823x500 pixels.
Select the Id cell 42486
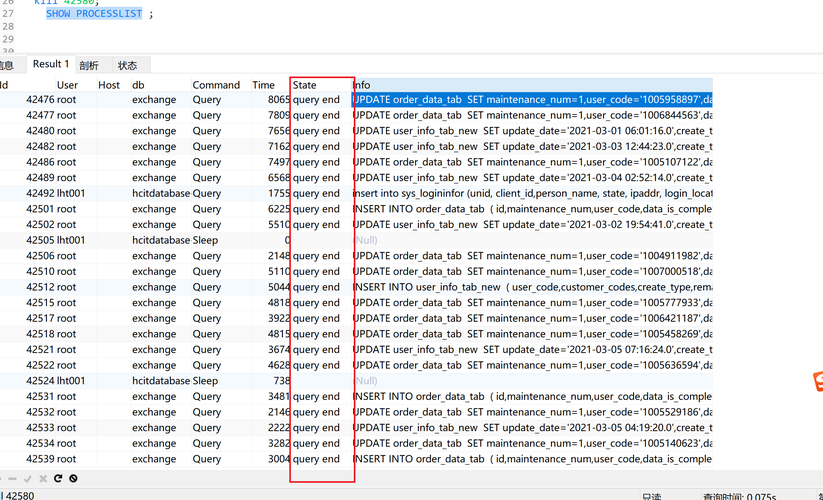coord(40,162)
